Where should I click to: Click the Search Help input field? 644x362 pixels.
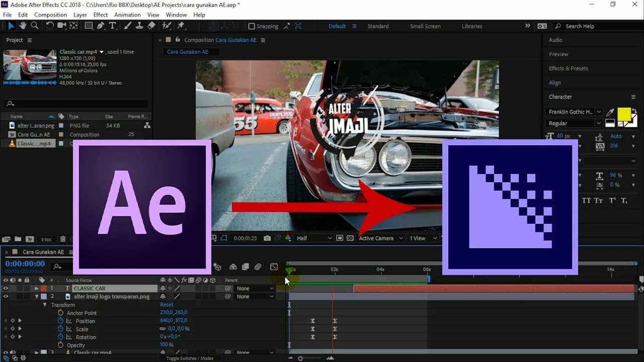pos(599,26)
